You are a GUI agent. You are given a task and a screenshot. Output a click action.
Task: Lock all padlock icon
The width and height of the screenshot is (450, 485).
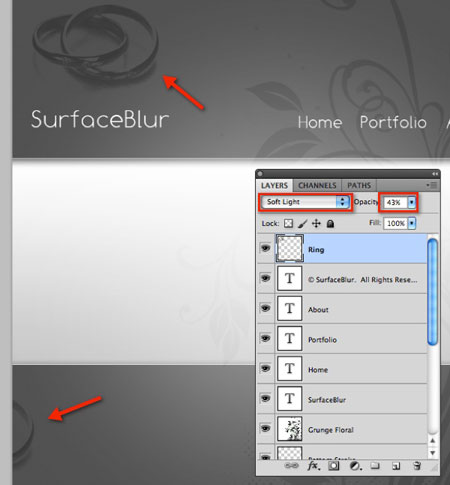pos(330,223)
